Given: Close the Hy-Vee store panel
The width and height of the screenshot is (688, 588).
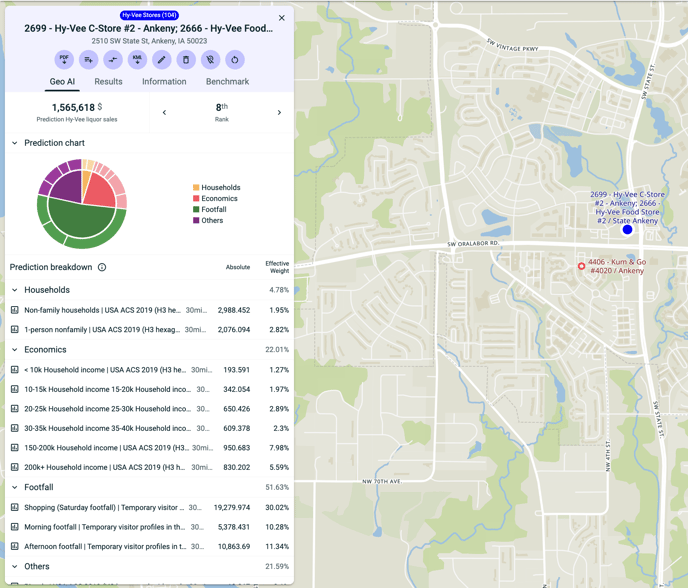Looking at the screenshot, I should tap(282, 18).
